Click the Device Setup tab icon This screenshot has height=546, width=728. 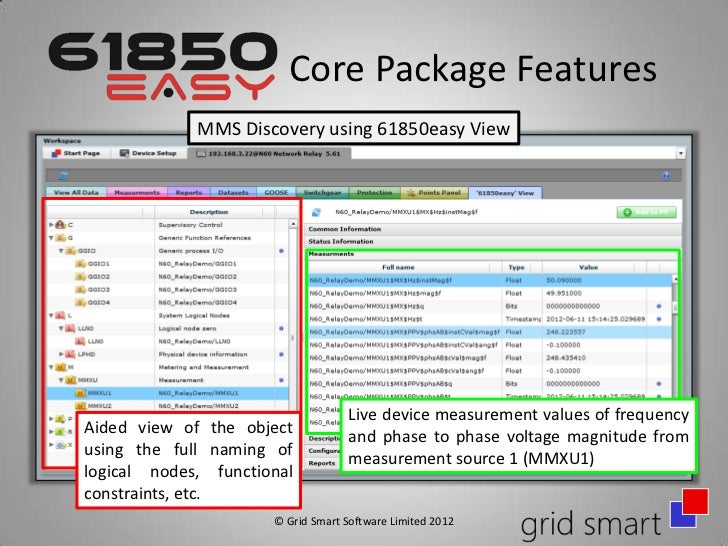124,153
